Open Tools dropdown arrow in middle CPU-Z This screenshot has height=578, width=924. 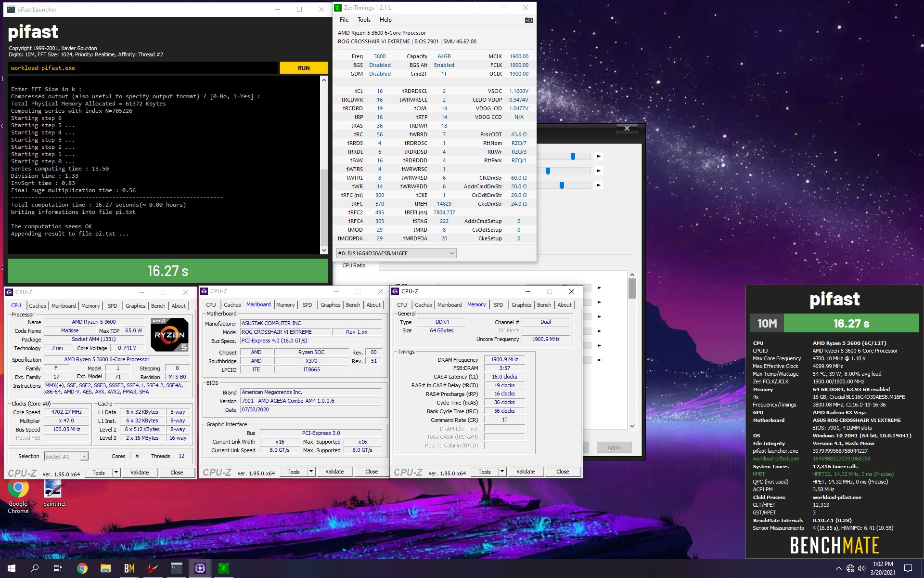(311, 472)
